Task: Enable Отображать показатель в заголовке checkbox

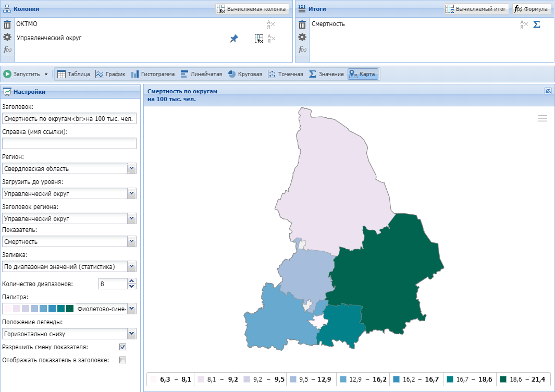Action: click(x=122, y=360)
